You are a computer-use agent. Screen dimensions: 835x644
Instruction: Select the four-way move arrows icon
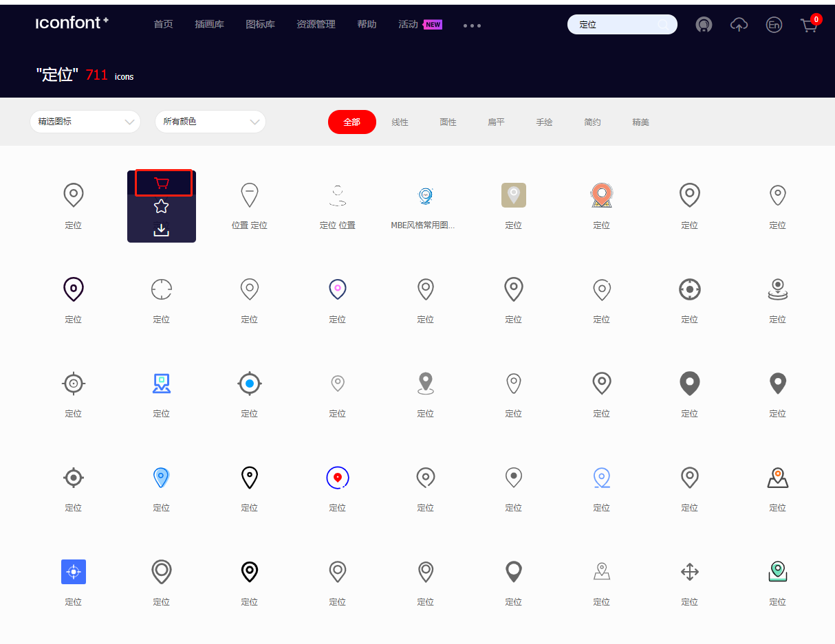[690, 572]
